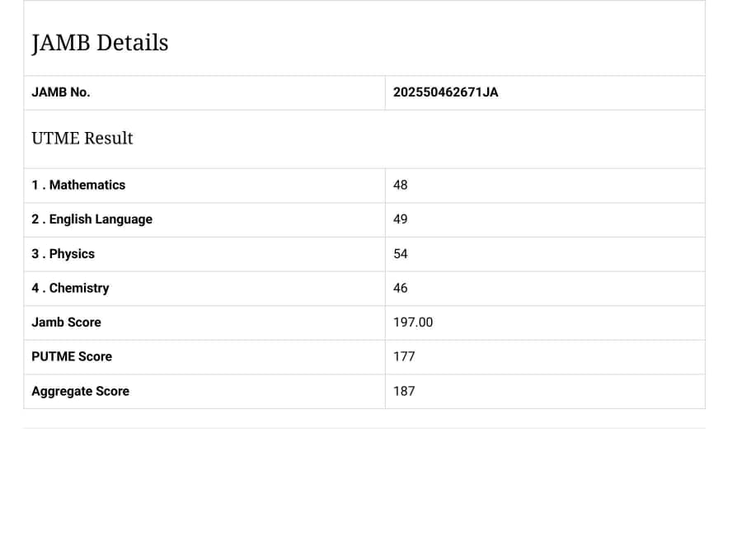Click the horizontal divider below the table
756x546 pixels.
(x=364, y=428)
